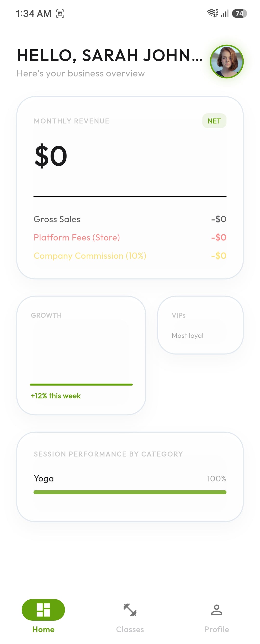
Task: Tap the Yoga progress bar
Action: tap(130, 492)
